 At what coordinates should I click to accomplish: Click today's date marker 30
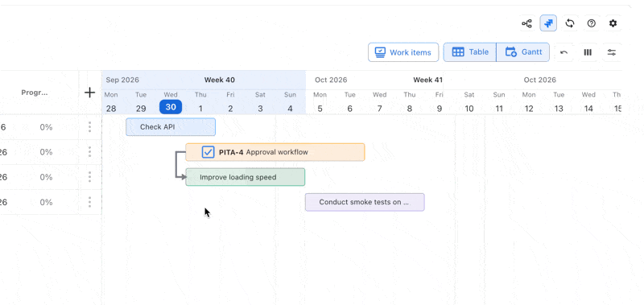click(171, 107)
